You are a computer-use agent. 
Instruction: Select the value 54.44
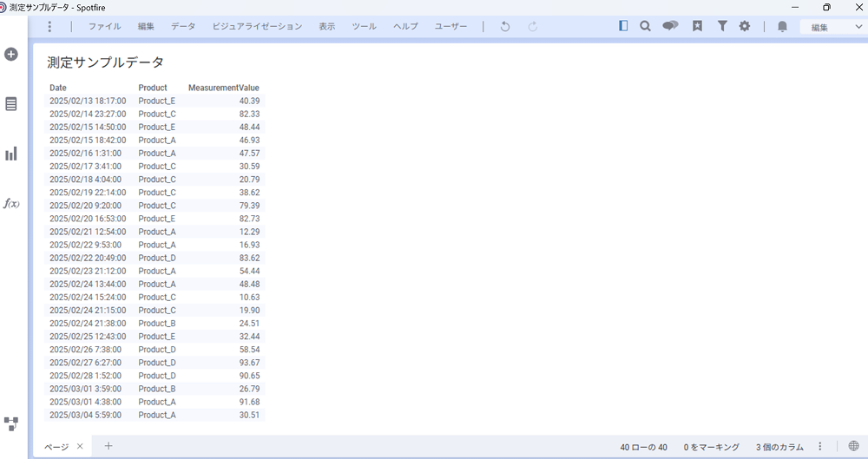(x=249, y=272)
